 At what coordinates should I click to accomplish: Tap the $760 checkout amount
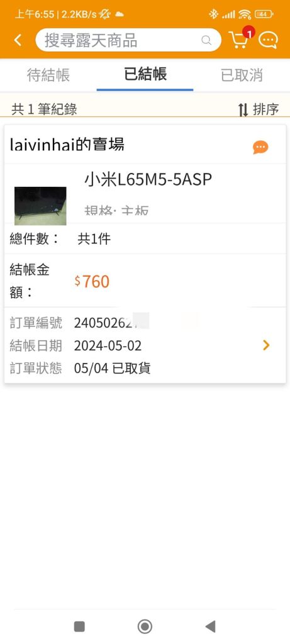coord(92,281)
